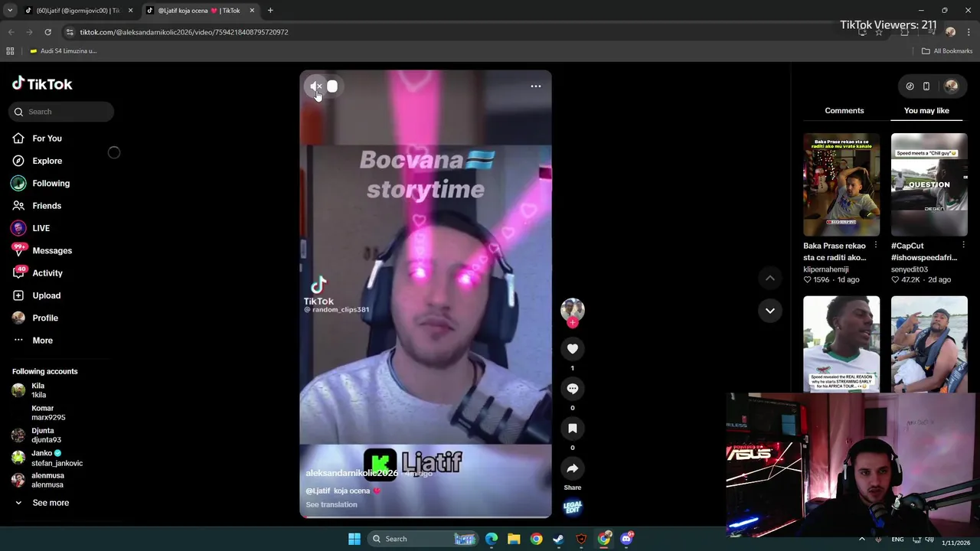Open Discord from the taskbar
The height and width of the screenshot is (551, 980).
coord(626,539)
